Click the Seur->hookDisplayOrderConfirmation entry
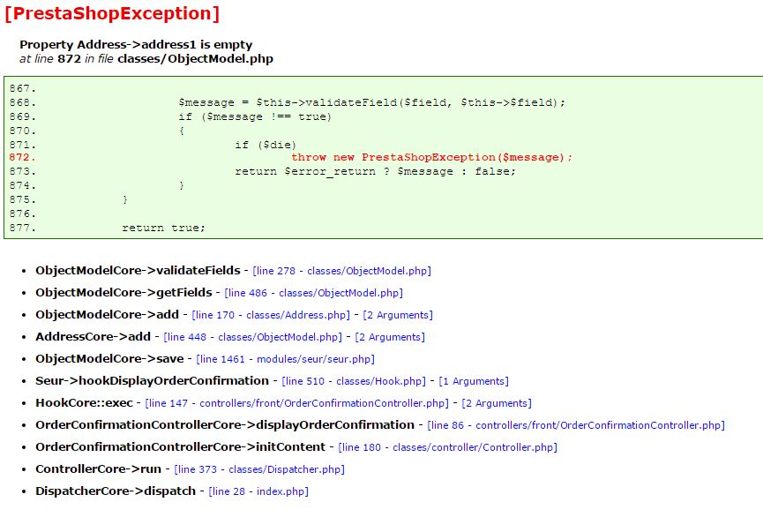This screenshot has height=532, width=763. tap(153, 380)
